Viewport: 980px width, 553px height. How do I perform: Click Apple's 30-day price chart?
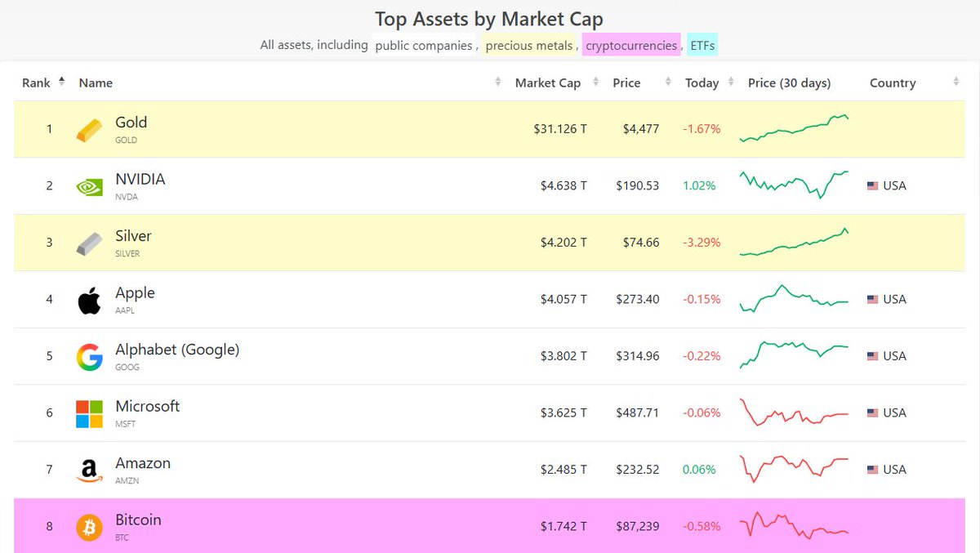point(795,299)
